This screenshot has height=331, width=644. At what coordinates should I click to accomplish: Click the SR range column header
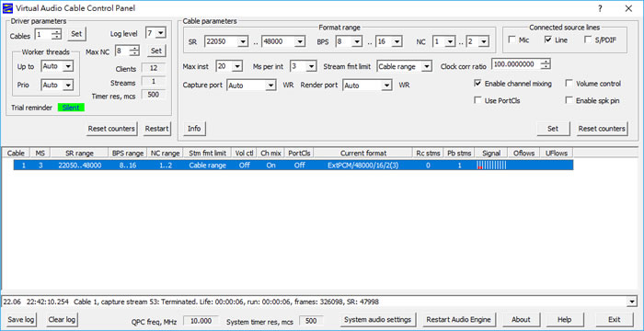coord(80,154)
